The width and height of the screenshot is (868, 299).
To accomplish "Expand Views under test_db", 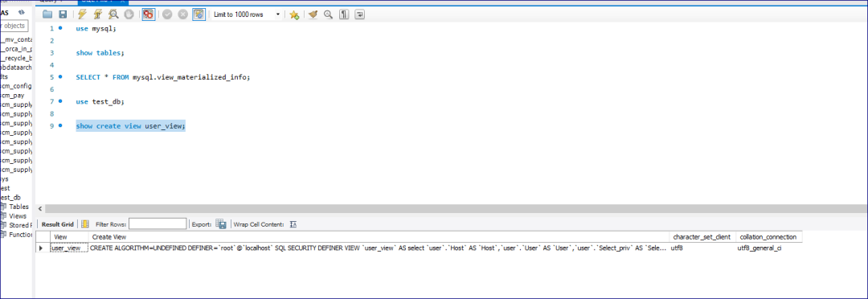I will coord(18,216).
